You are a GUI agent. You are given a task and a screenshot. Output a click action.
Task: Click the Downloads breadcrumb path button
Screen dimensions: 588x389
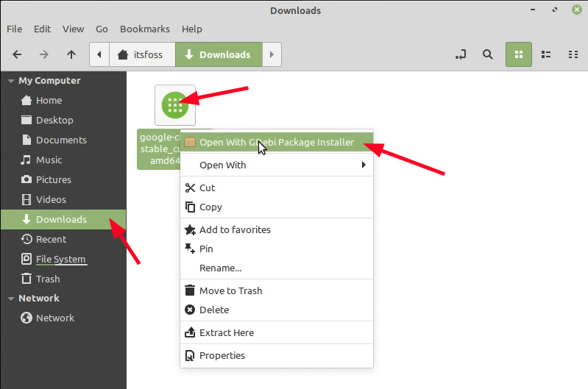coord(219,54)
